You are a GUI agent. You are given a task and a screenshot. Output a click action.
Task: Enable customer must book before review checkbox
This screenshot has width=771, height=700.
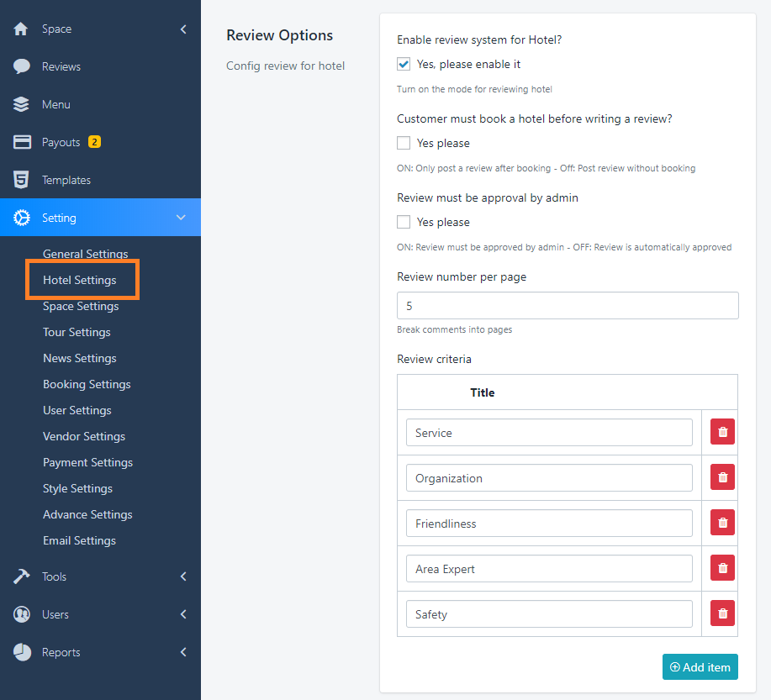click(x=404, y=143)
